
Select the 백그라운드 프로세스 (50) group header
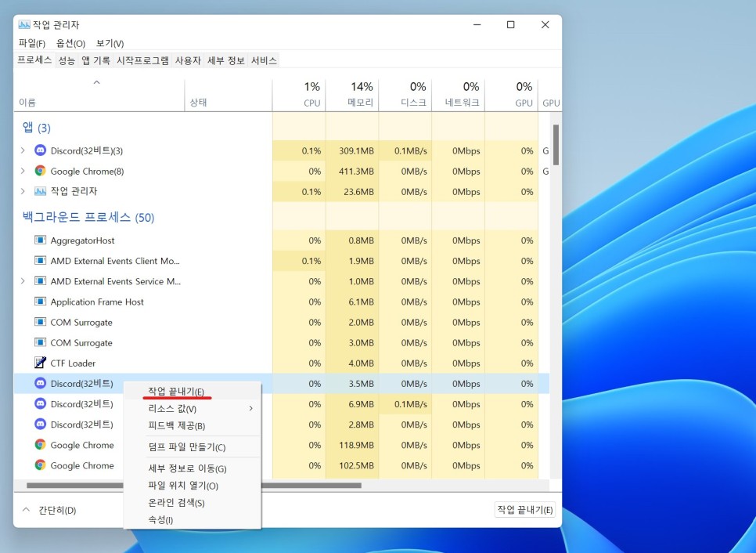[x=88, y=217]
